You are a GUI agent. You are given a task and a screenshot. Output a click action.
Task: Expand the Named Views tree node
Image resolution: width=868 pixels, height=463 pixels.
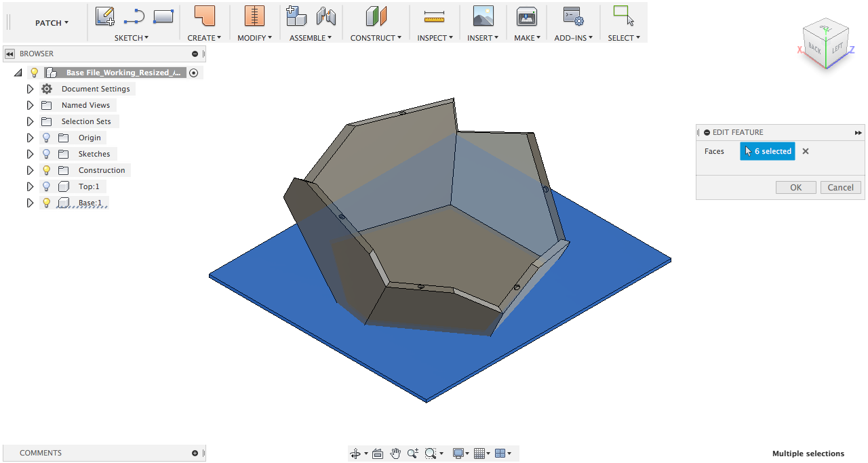pyautogui.click(x=30, y=105)
